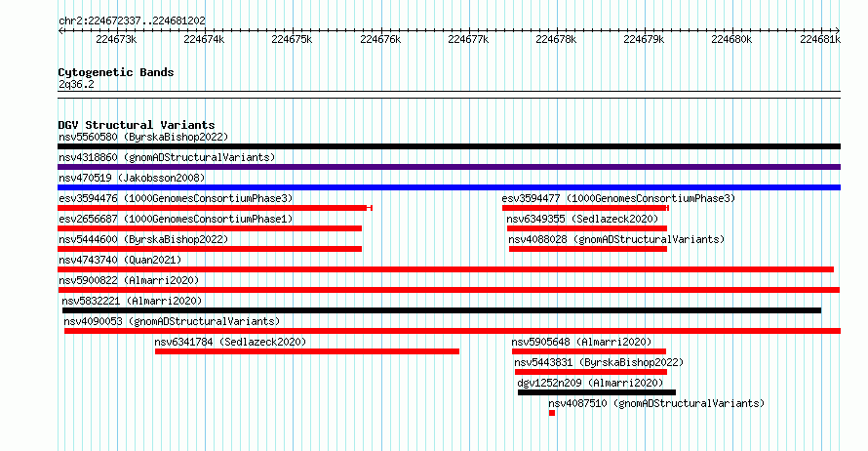Screen dimensions: 868x451
Task: Select the red esv2656687 variant bar
Action: click(x=210, y=228)
